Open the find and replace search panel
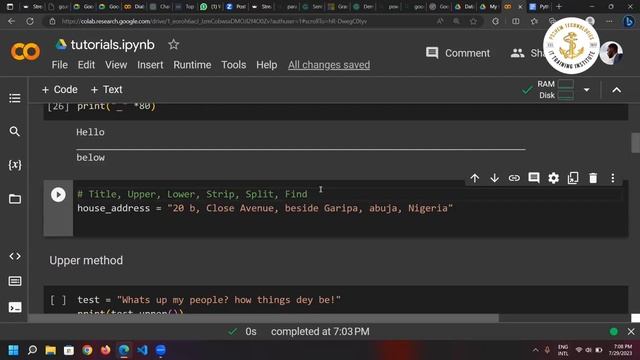 pos(15,131)
